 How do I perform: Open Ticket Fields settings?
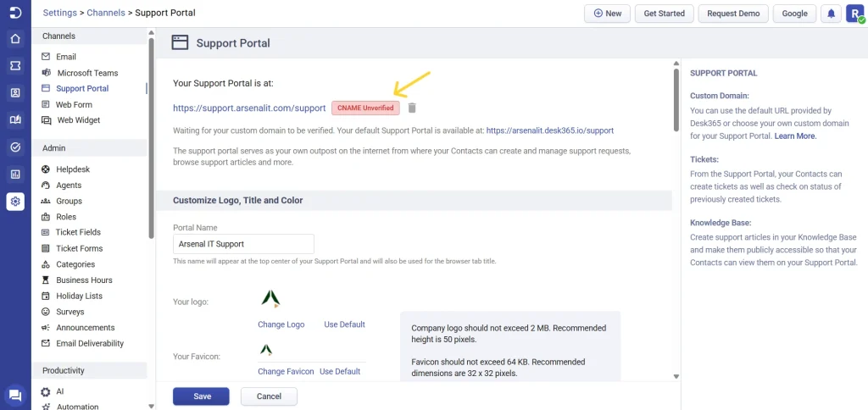pyautogui.click(x=78, y=232)
